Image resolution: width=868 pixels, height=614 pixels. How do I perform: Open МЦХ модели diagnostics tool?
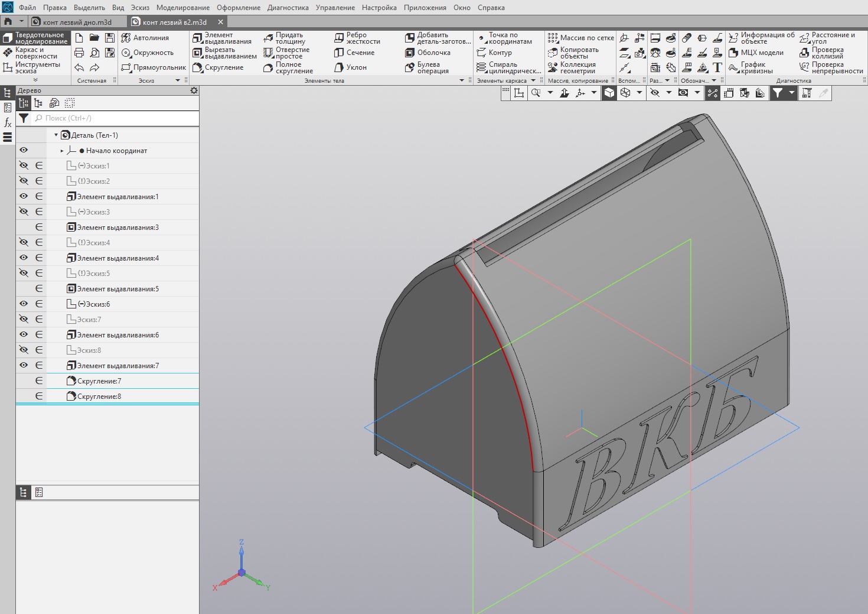756,53
